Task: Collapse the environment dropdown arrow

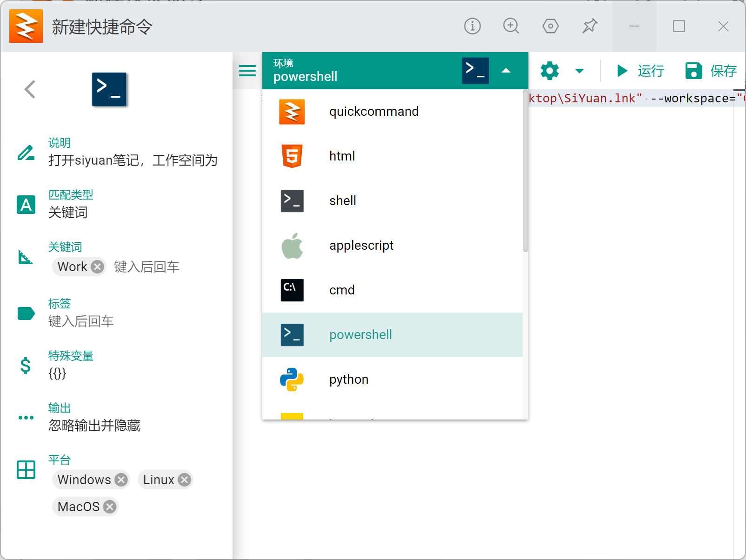Action: [x=506, y=71]
